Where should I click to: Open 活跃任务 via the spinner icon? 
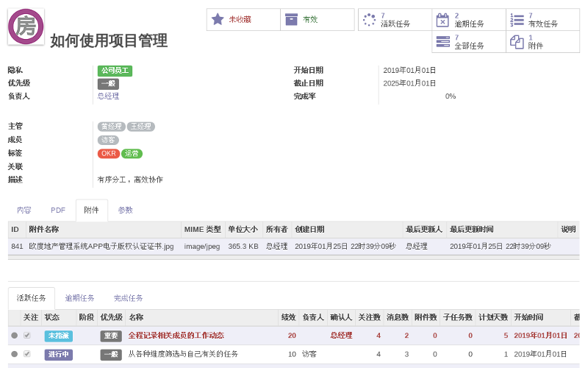click(x=369, y=19)
